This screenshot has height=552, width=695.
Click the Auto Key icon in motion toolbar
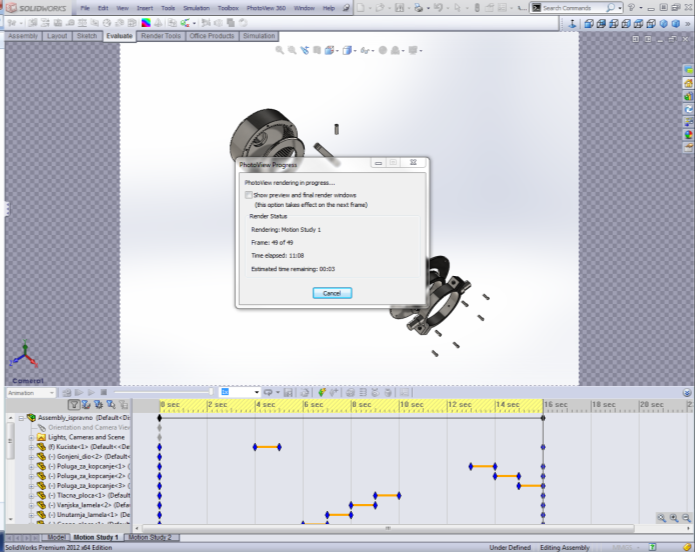(322, 392)
